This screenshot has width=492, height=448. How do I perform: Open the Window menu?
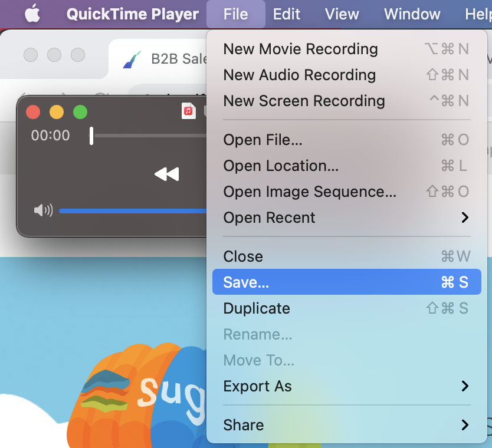412,14
